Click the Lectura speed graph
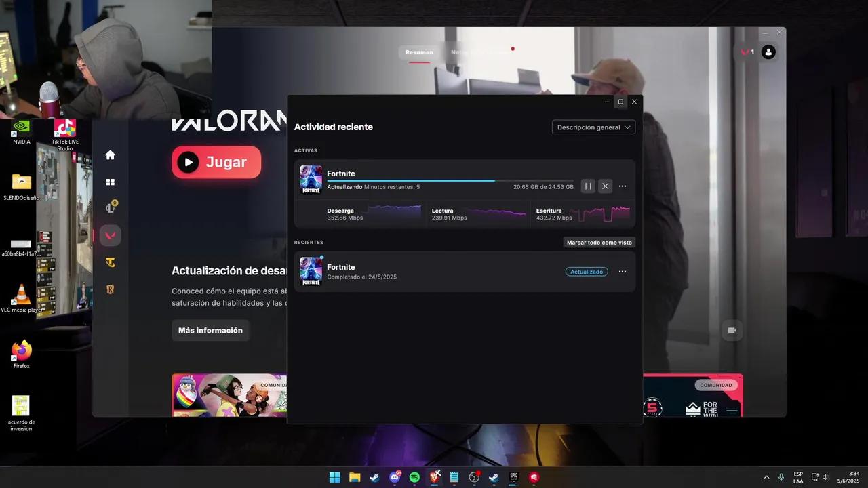This screenshot has width=868, height=488. pyautogui.click(x=499, y=213)
